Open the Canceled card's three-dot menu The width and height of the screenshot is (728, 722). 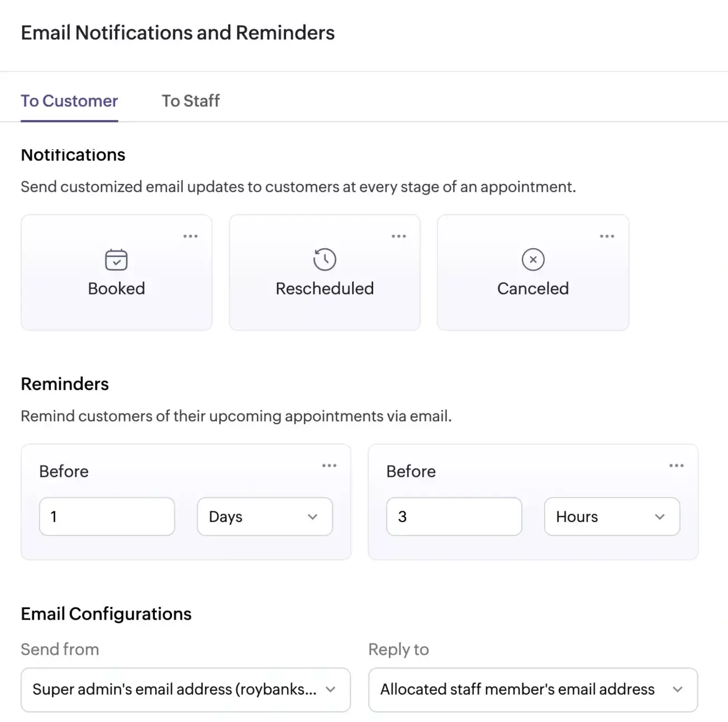click(607, 236)
